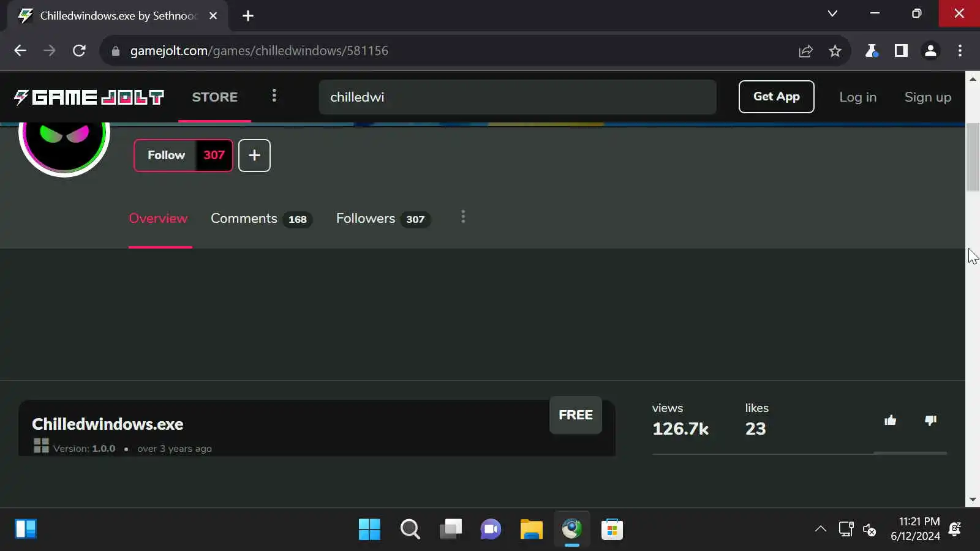This screenshot has height=551, width=980.
Task: Open the STORE tab
Action: pos(214,97)
